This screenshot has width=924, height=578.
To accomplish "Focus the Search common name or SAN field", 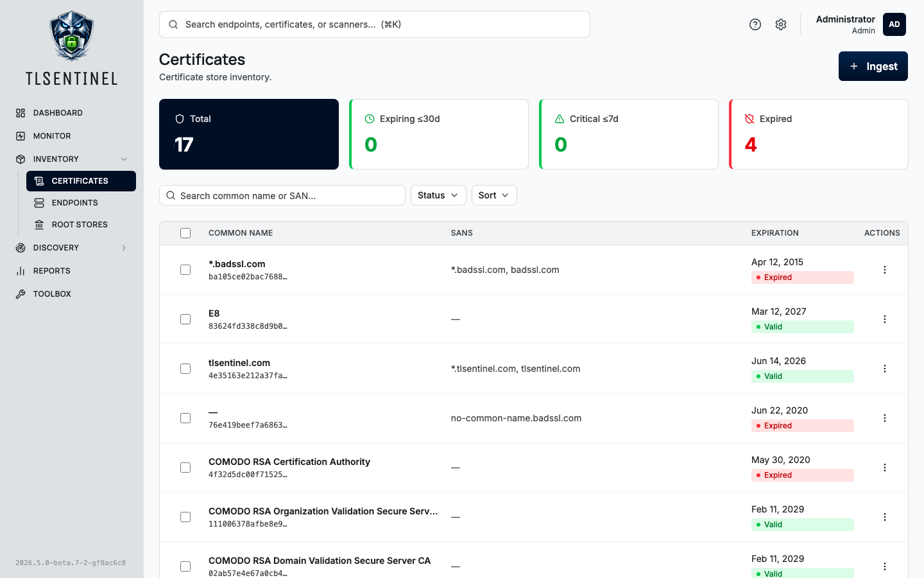I will 282,195.
